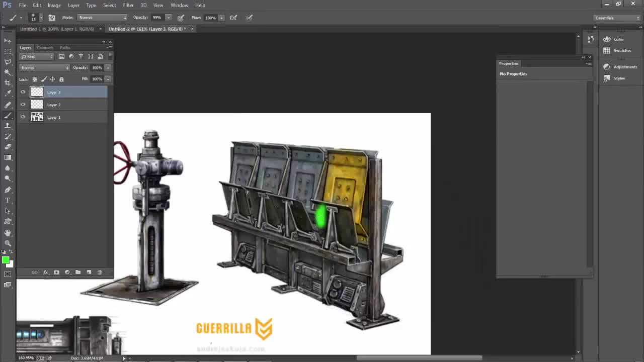644x362 pixels.
Task: Toggle pressure for size button
Action: coord(249,18)
